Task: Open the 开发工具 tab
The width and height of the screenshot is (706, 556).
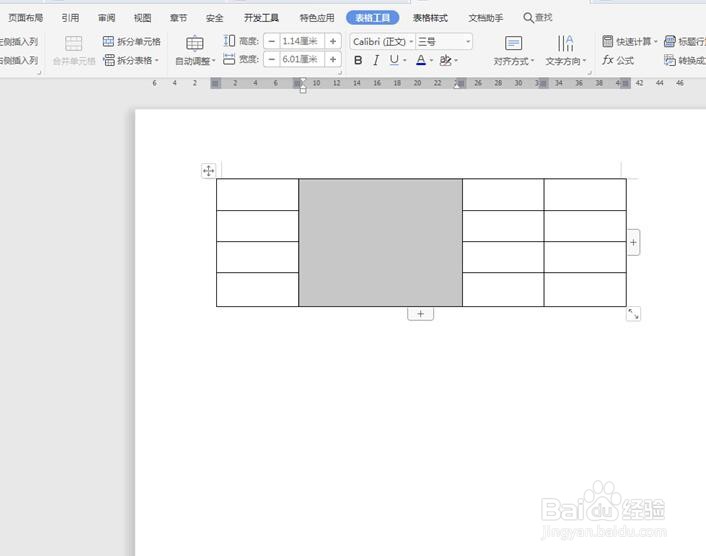Action: (261, 18)
